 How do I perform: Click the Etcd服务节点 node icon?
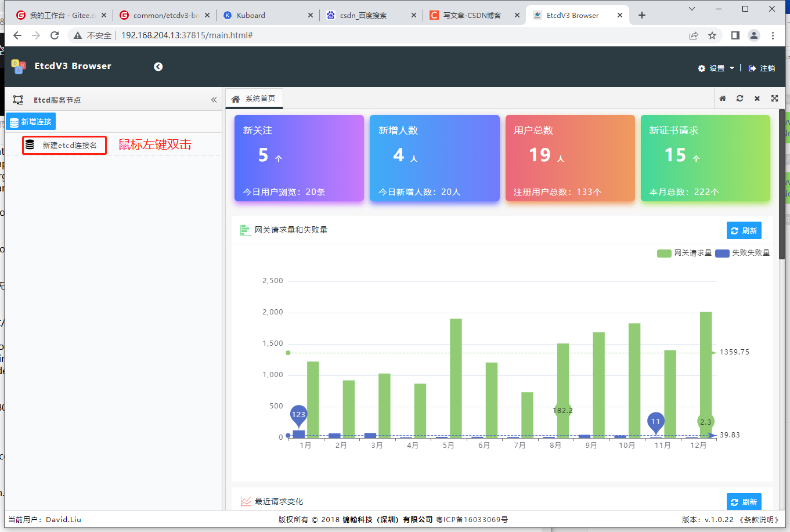click(x=18, y=100)
